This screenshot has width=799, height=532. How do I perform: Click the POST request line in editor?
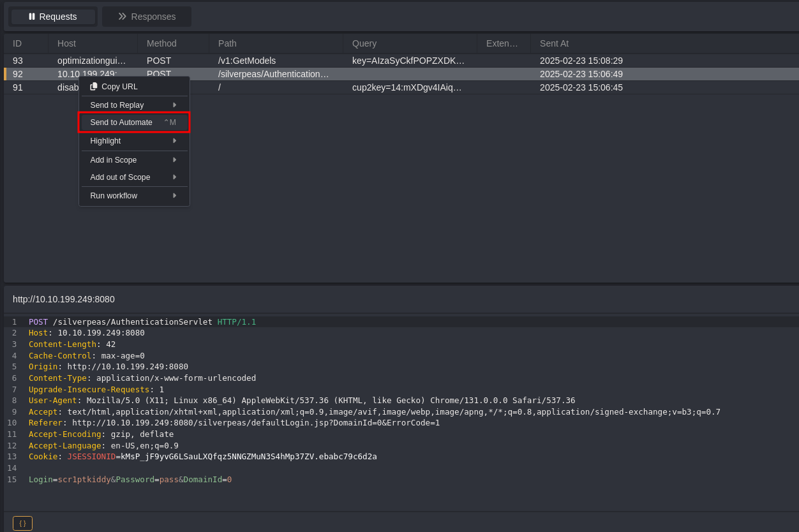click(142, 321)
